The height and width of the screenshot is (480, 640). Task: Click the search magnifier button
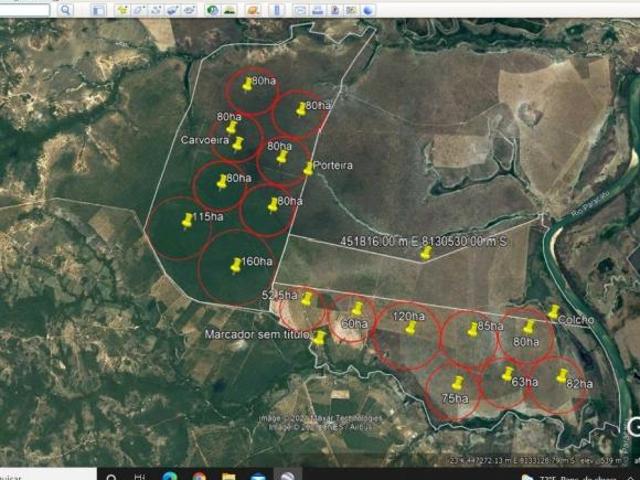(x=64, y=9)
